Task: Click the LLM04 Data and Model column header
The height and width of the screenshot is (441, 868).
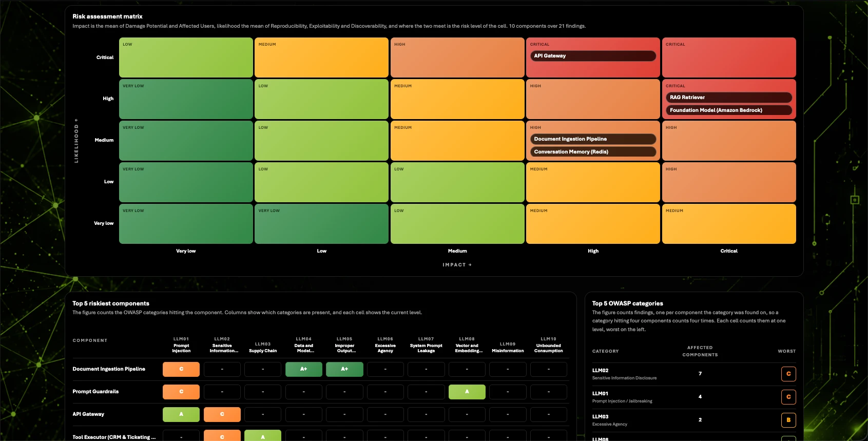Action: coord(304,345)
